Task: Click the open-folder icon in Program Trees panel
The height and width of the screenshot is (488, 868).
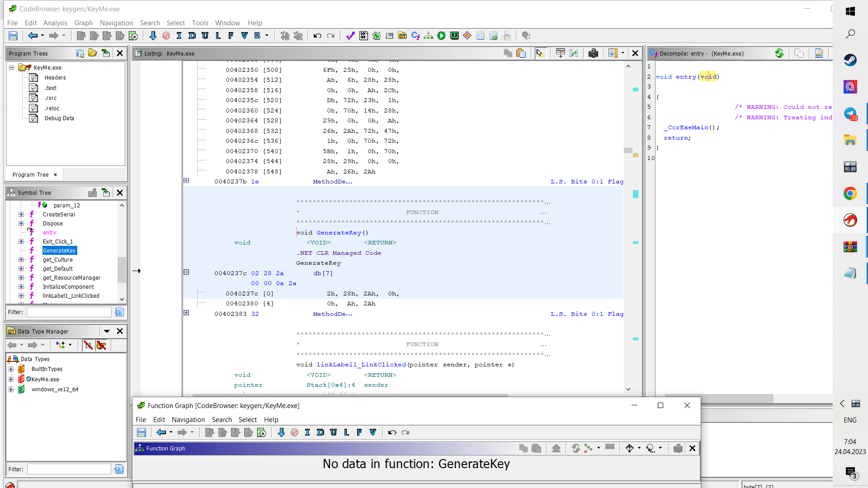Action: [93, 53]
